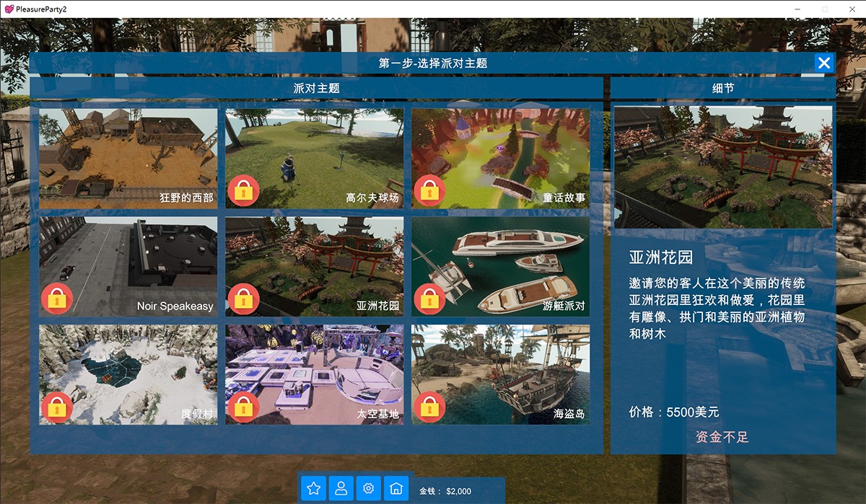Click the 资金不足 purchase button

(x=722, y=437)
